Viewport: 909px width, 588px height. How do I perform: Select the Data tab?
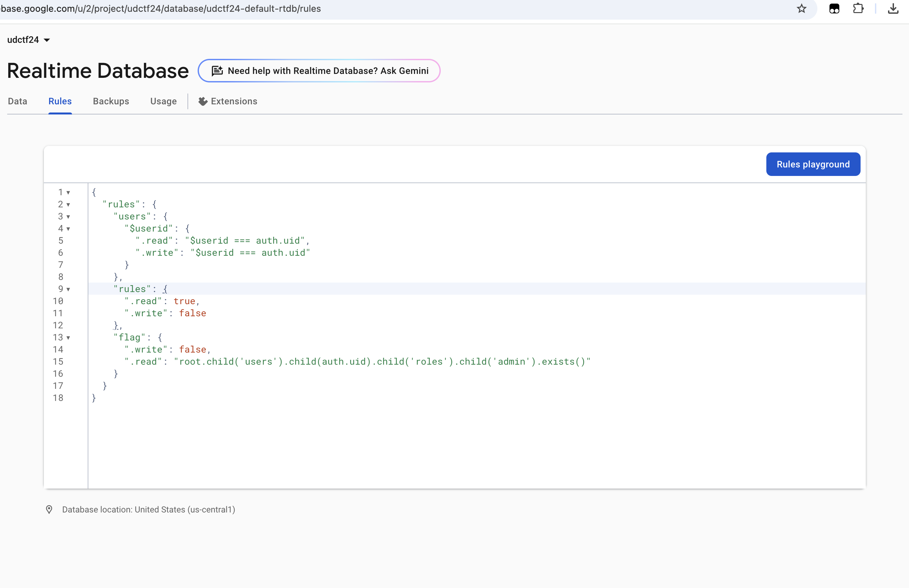17,101
